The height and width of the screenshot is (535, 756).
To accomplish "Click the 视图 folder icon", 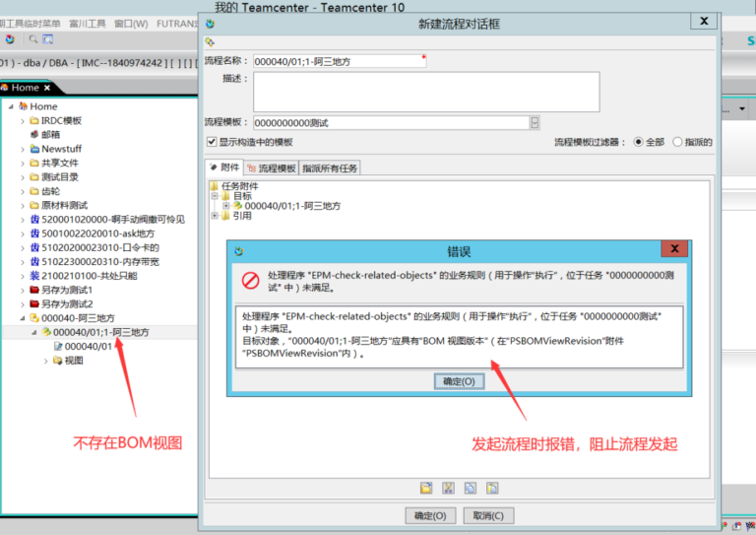I will tap(58, 360).
